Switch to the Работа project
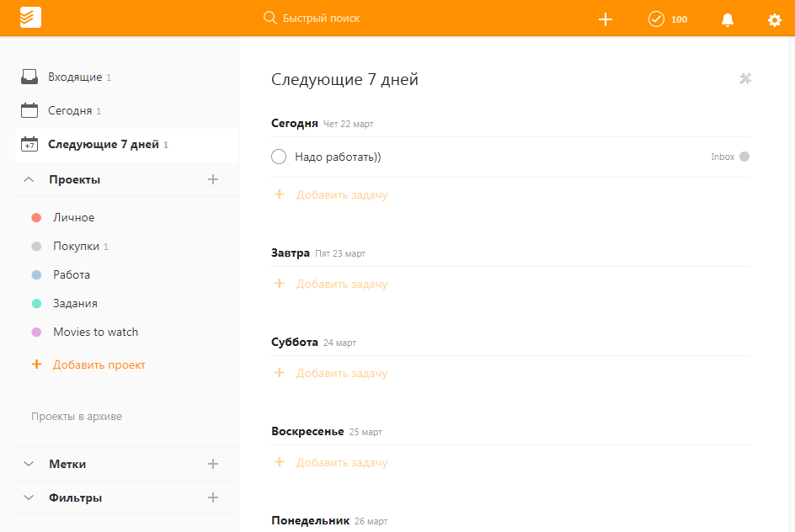The height and width of the screenshot is (532, 795). (x=72, y=274)
